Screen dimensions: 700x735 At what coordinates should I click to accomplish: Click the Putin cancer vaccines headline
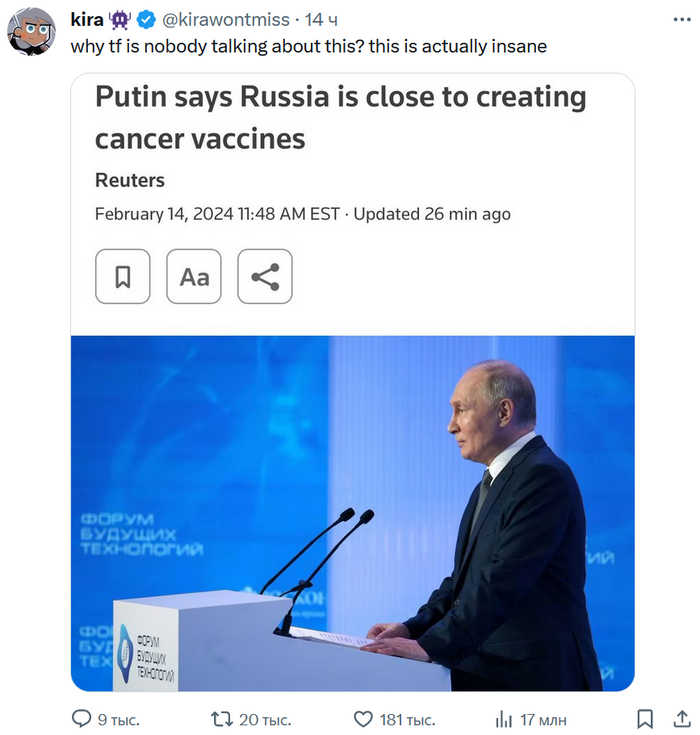[340, 117]
